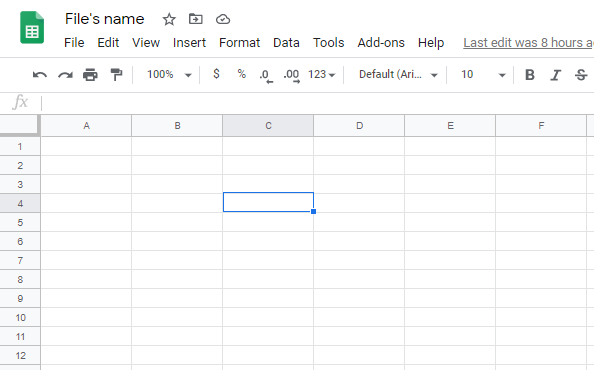
Task: Select row 3 header
Action: coord(20,184)
